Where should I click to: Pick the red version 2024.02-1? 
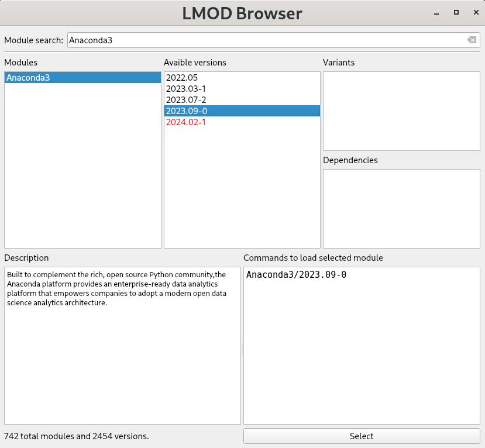242,122
